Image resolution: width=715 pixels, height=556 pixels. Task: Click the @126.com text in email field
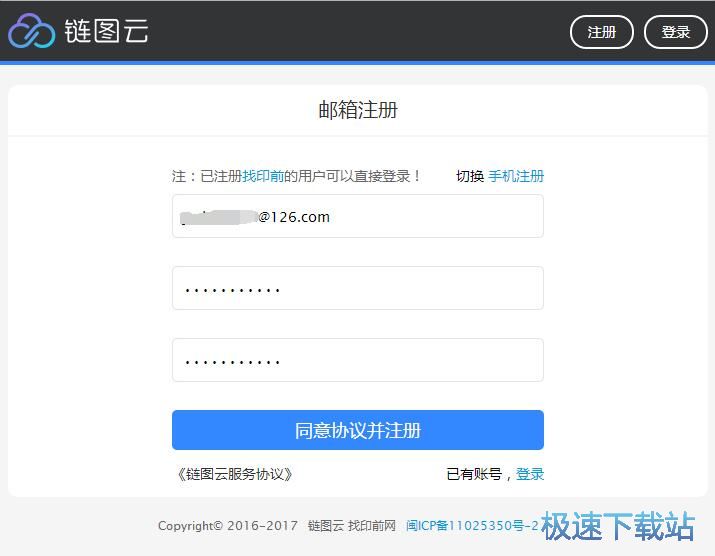coord(294,217)
